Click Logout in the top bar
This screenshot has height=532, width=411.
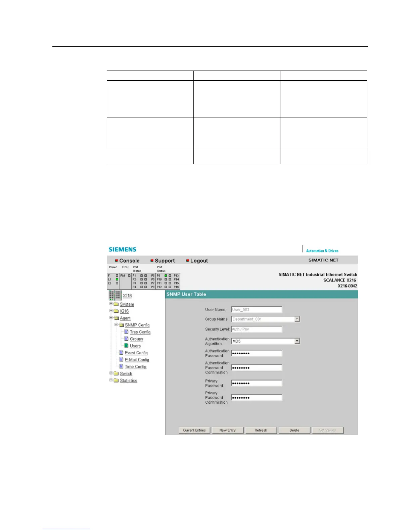point(199,261)
